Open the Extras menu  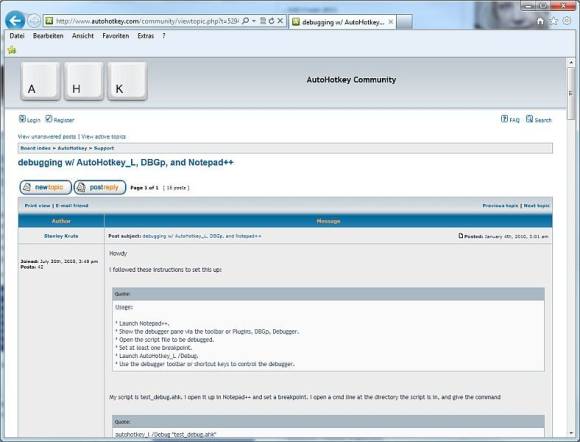pyautogui.click(x=146, y=36)
